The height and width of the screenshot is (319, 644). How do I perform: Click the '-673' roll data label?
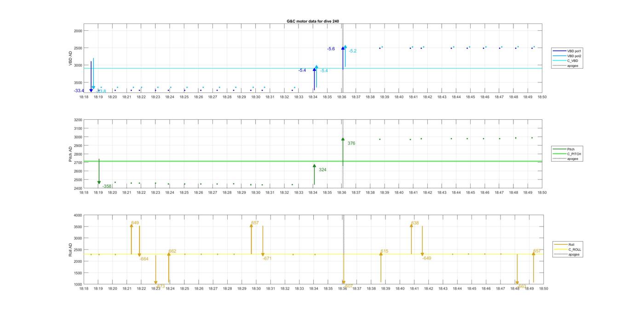[x=160, y=286]
